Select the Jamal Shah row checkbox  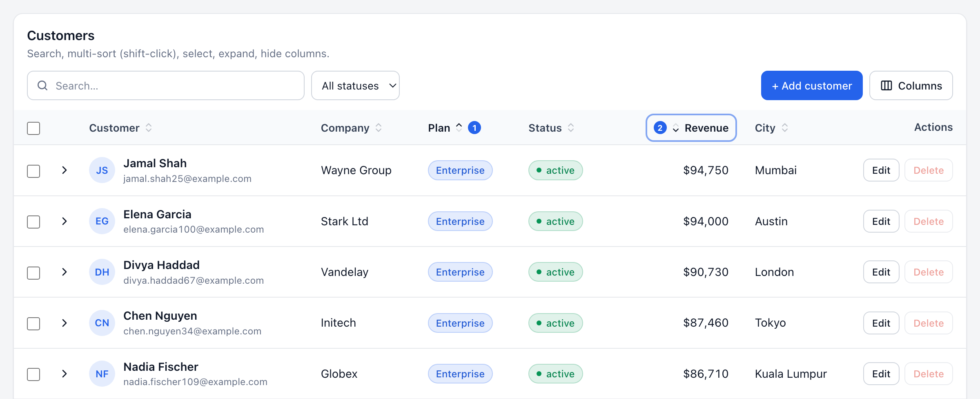[33, 171]
